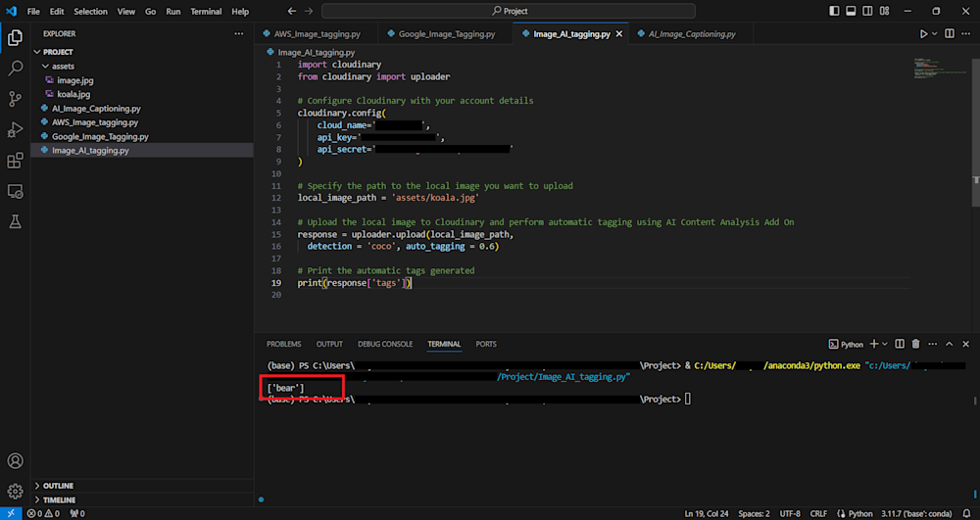Screen dimensions: 980x520
Task: Select interpreter 3.11.7 ('base': conda)
Action: 916,514
